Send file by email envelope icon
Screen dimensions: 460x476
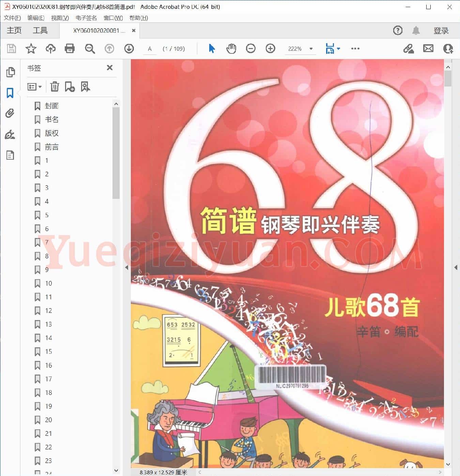click(428, 49)
